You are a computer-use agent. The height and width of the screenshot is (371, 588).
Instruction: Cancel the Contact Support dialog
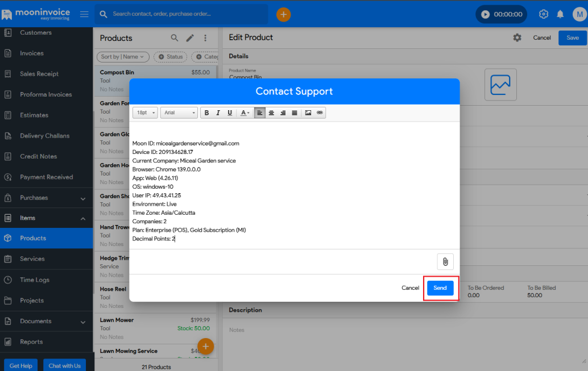pos(410,288)
